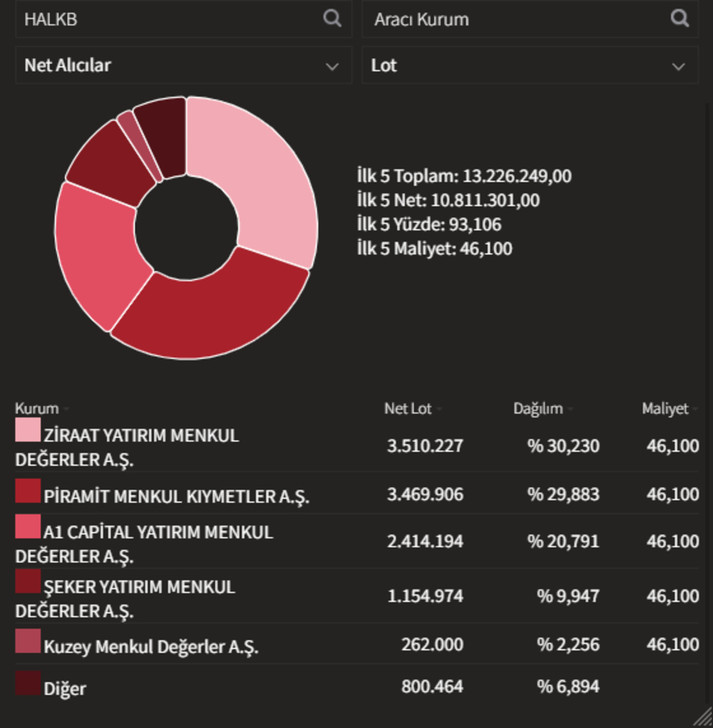Image resolution: width=713 pixels, height=728 pixels.
Task: Click distribution value % 2,256
Action: pos(568,644)
